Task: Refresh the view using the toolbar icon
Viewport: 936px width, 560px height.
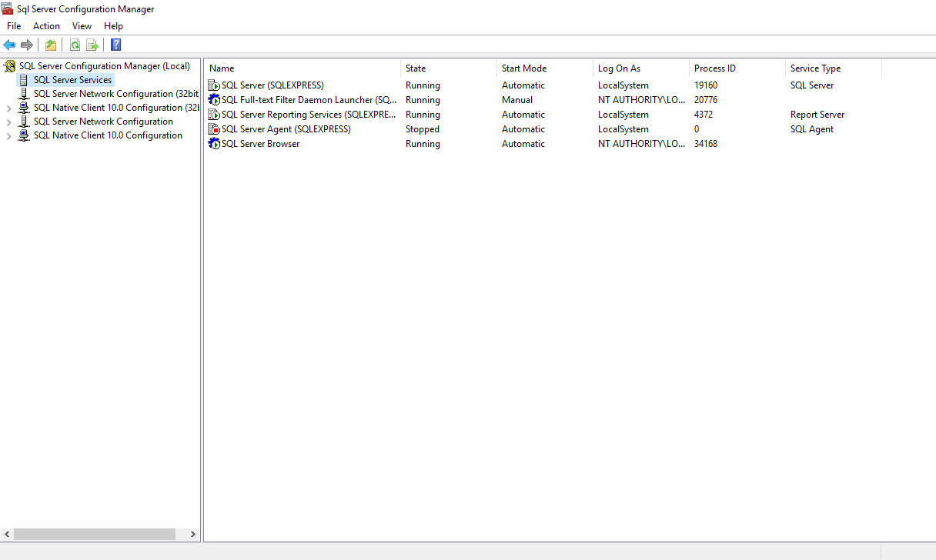Action: click(75, 45)
